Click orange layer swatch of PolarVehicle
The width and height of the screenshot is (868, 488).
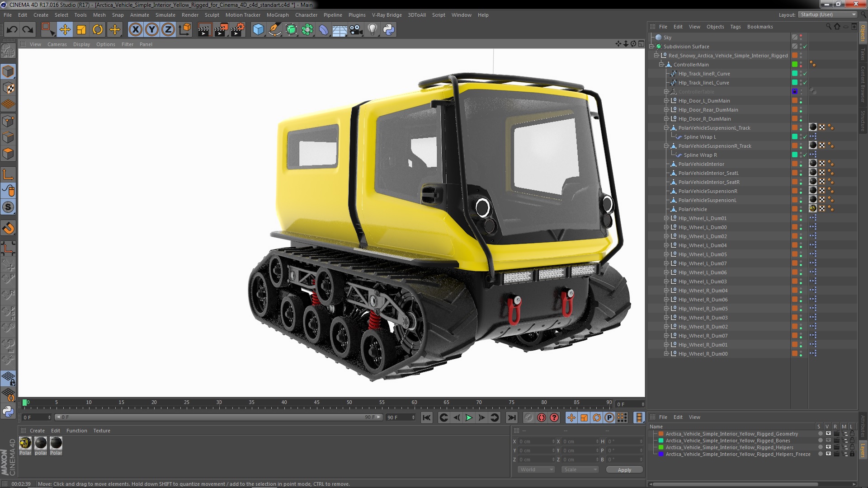tap(794, 209)
